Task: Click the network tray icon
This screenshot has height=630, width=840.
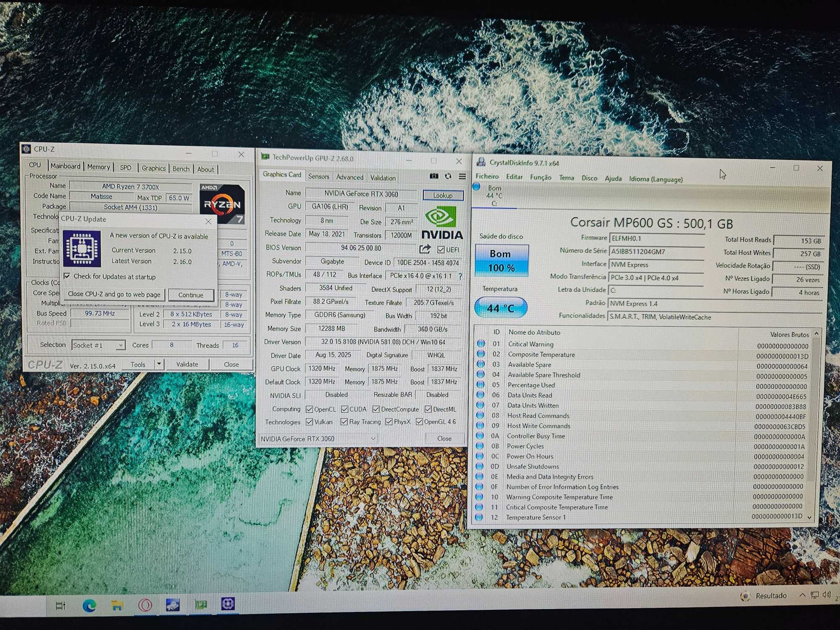Action: point(815,595)
